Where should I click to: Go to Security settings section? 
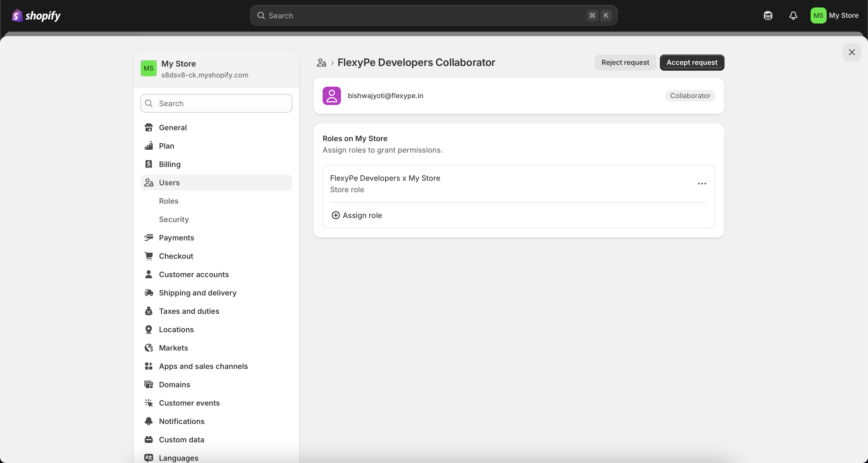click(174, 219)
